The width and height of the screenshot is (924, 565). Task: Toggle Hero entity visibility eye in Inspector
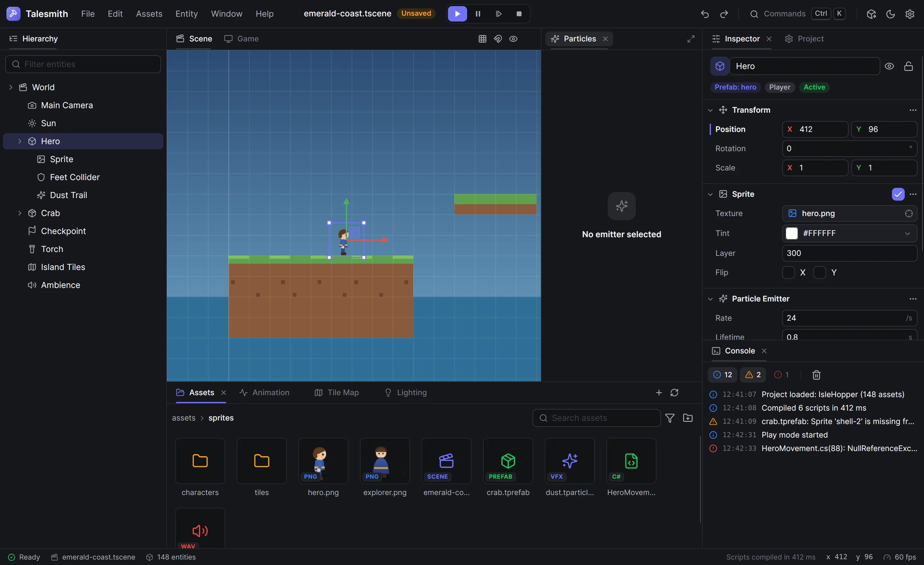tap(889, 66)
